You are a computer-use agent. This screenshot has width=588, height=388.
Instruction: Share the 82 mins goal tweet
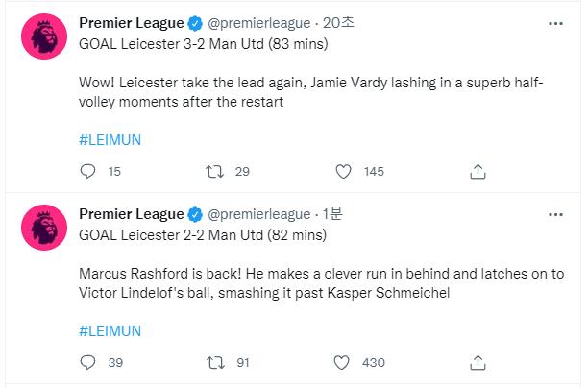478,362
